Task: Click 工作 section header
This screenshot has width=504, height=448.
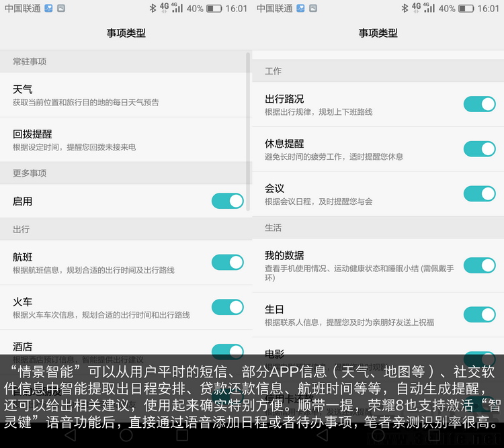Action: [x=378, y=71]
